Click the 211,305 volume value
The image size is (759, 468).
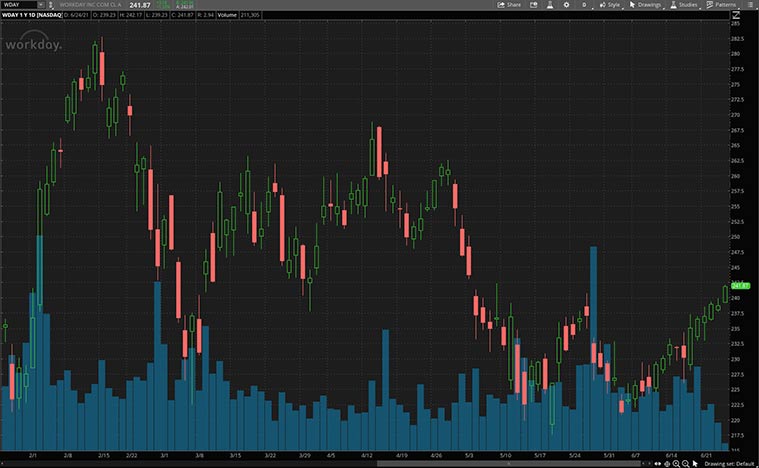(x=250, y=15)
